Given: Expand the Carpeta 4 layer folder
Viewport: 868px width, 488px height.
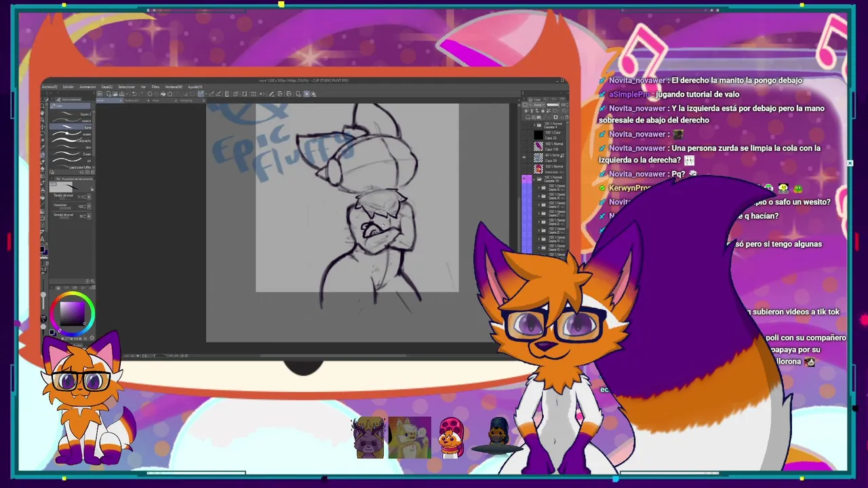Looking at the screenshot, I should [x=534, y=125].
